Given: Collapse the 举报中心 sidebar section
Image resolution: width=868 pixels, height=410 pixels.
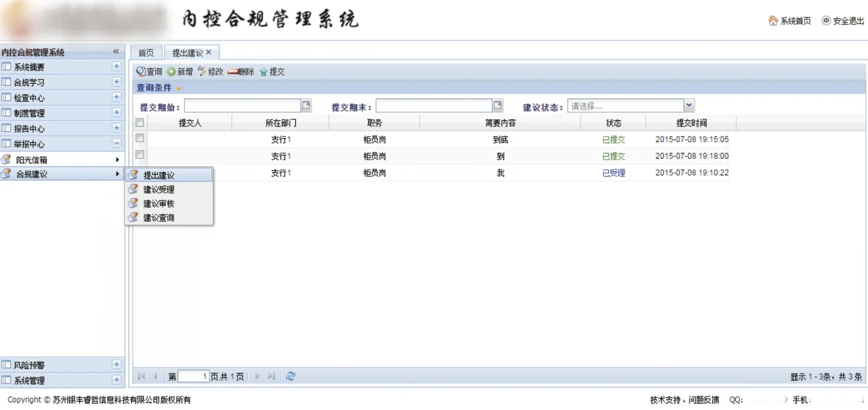Looking at the screenshot, I should point(116,144).
